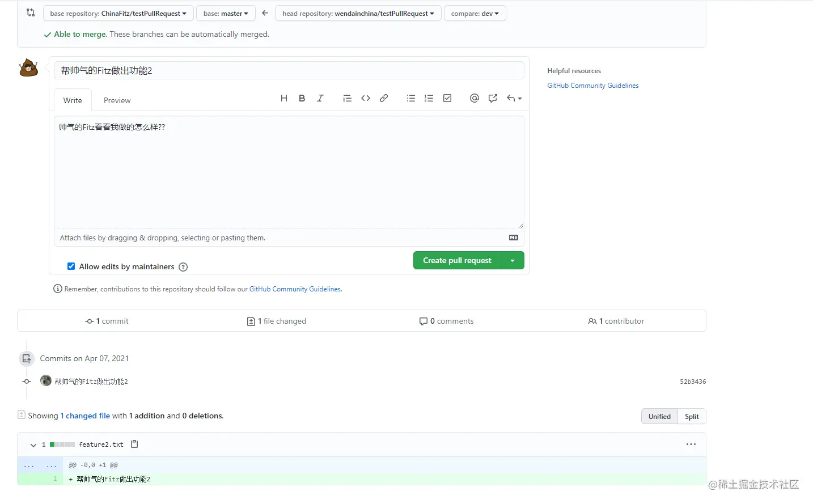Image resolution: width=813 pixels, height=504 pixels.
Task: Insert a bulleted list
Action: tap(411, 98)
